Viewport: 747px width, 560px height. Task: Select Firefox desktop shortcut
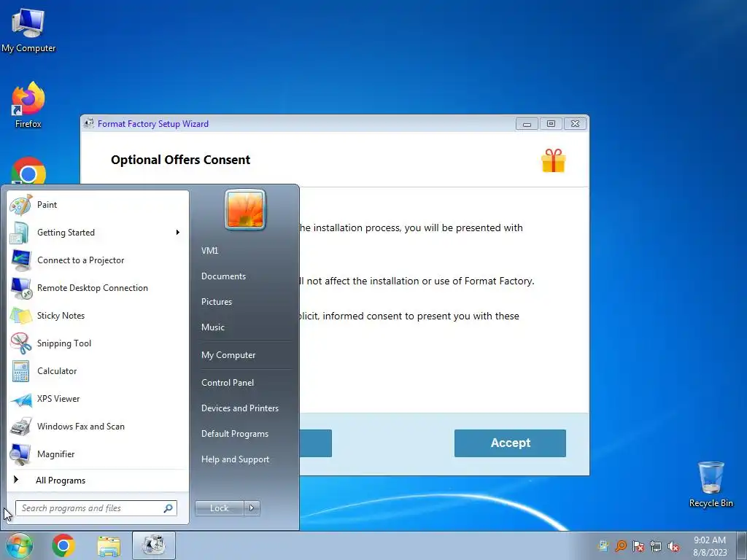(28, 105)
